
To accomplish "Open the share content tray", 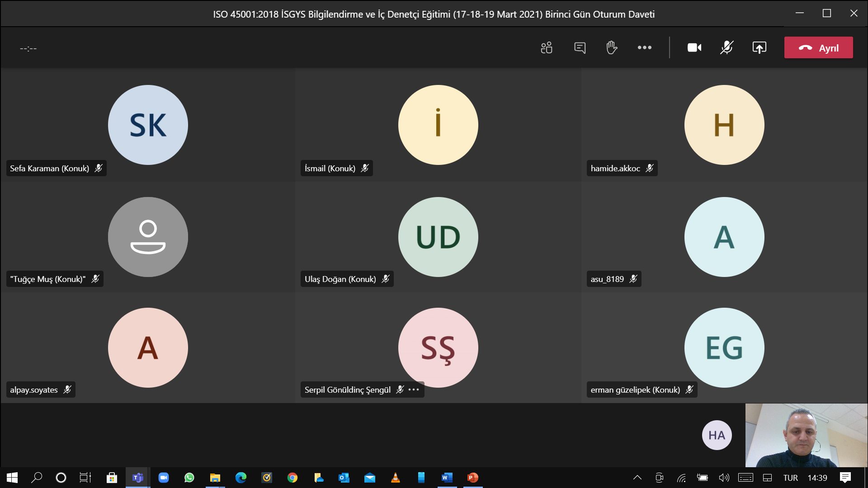I will (759, 47).
